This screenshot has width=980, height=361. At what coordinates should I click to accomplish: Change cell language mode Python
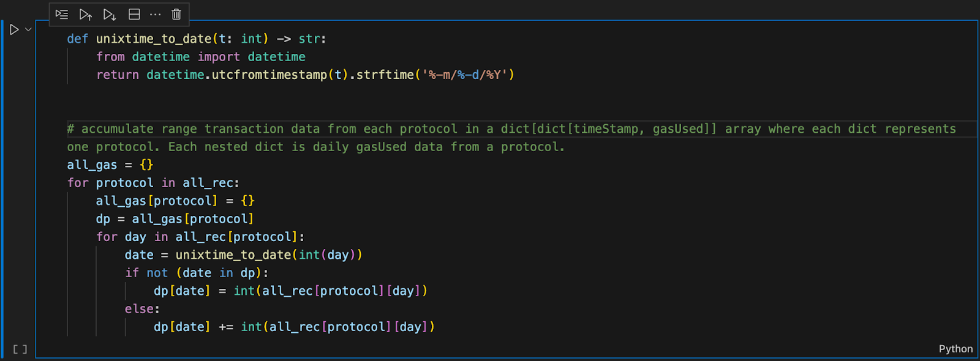tap(956, 349)
